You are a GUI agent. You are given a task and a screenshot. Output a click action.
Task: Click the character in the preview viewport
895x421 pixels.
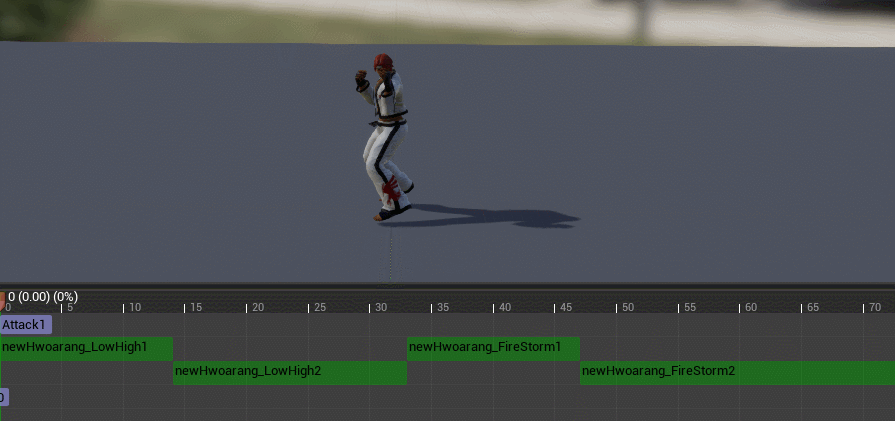[x=386, y=137]
